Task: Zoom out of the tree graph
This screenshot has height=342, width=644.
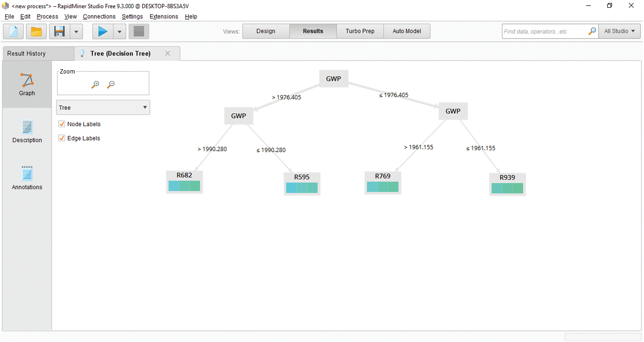Action: click(111, 85)
